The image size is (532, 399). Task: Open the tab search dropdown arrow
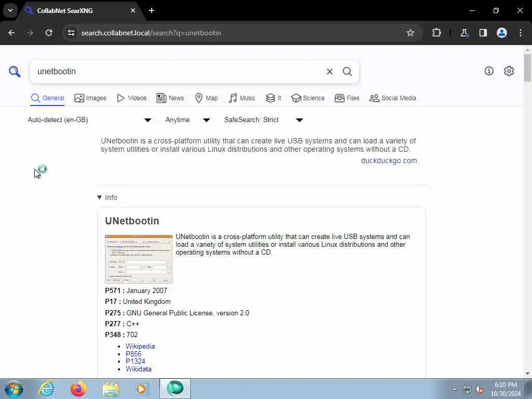10,10
